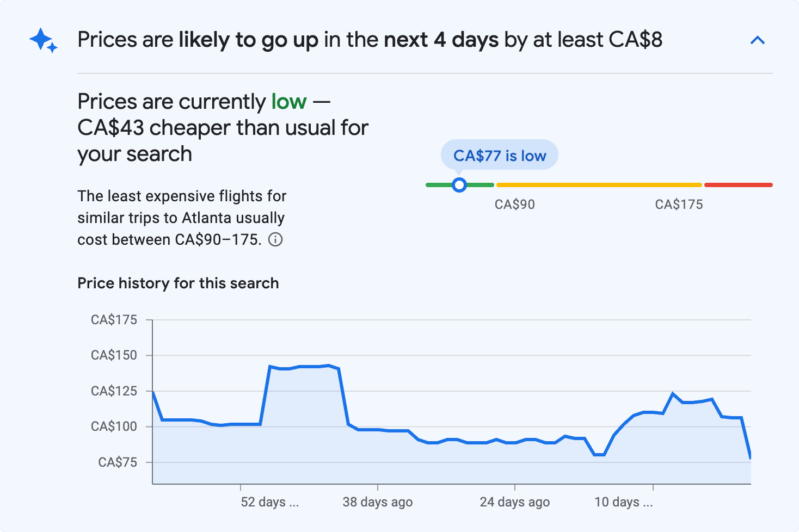Click the CA$150 y-axis label

click(114, 355)
